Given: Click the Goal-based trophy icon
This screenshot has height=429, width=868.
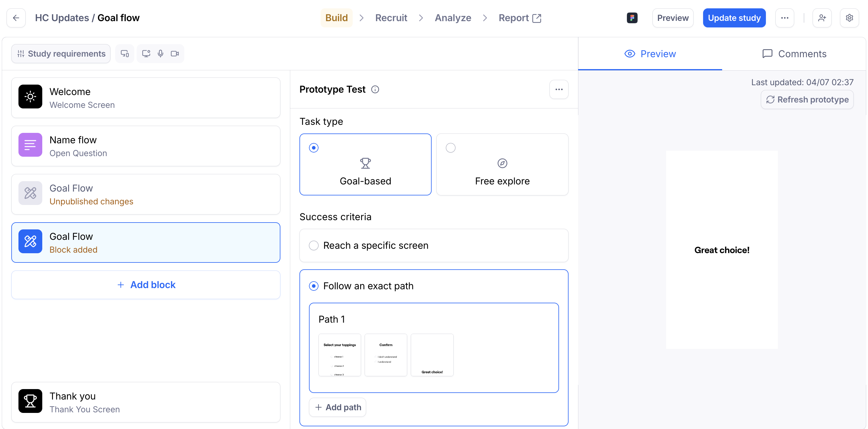Looking at the screenshot, I should 365,164.
